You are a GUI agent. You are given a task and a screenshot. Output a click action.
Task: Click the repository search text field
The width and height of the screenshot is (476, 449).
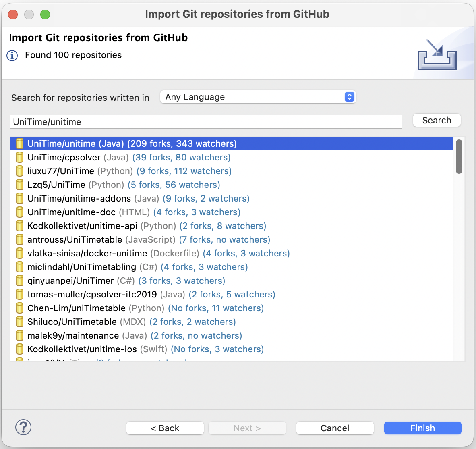[206, 122]
